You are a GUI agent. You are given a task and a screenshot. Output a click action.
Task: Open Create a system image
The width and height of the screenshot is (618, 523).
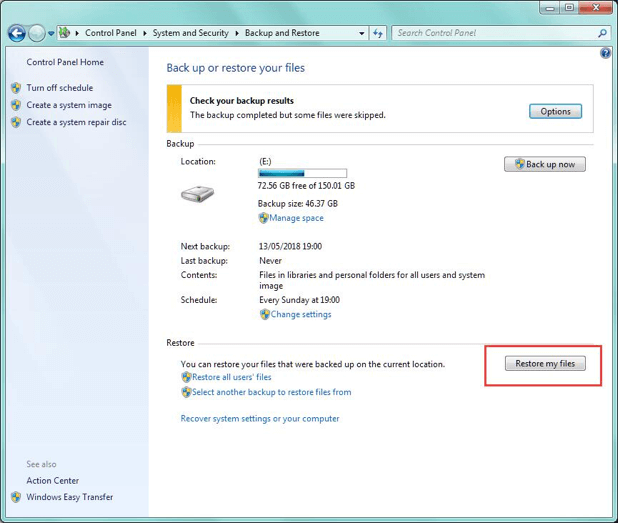click(69, 105)
